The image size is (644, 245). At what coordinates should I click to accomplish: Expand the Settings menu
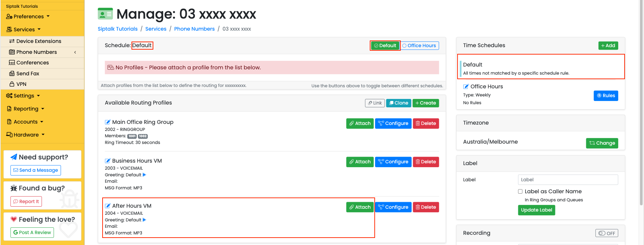[x=23, y=96]
